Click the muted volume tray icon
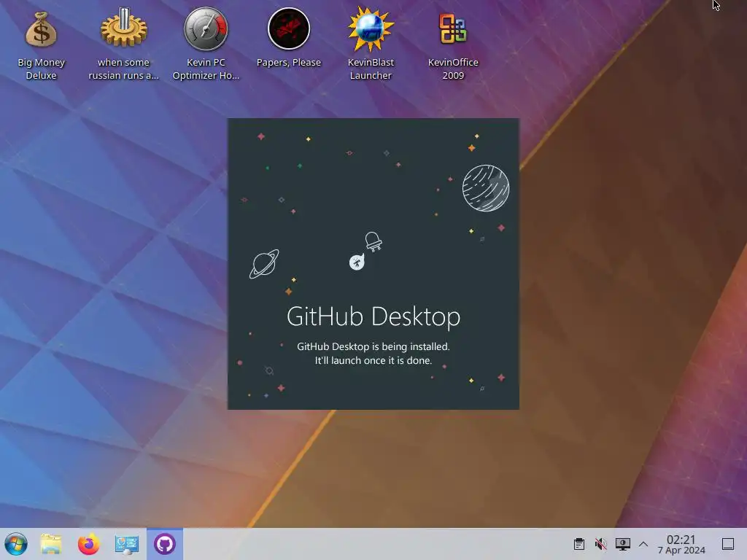Viewport: 747px width, 560px height. point(601,544)
